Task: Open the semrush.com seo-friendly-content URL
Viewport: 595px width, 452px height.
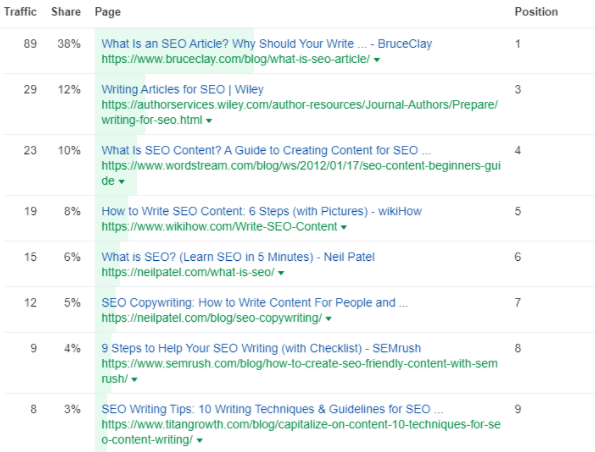Action: click(x=299, y=371)
